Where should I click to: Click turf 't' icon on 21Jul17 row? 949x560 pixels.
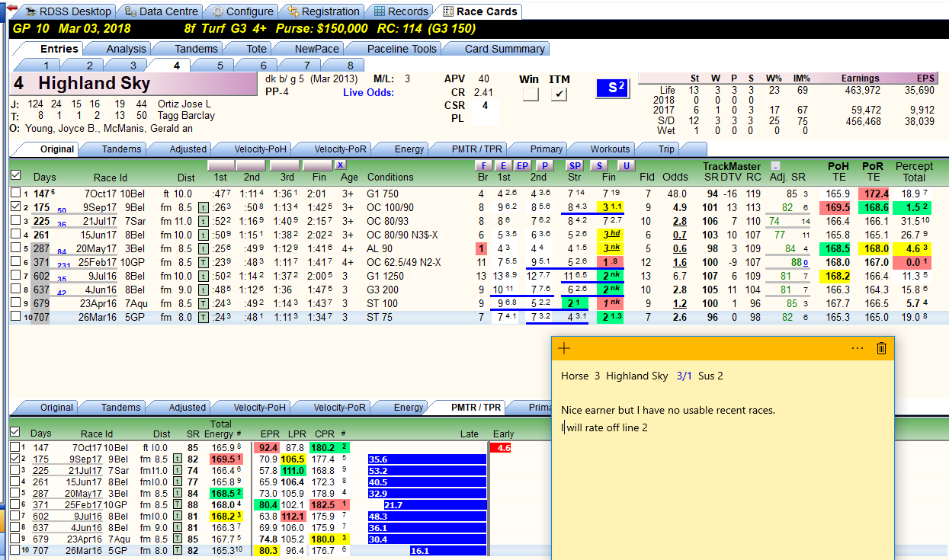[204, 220]
